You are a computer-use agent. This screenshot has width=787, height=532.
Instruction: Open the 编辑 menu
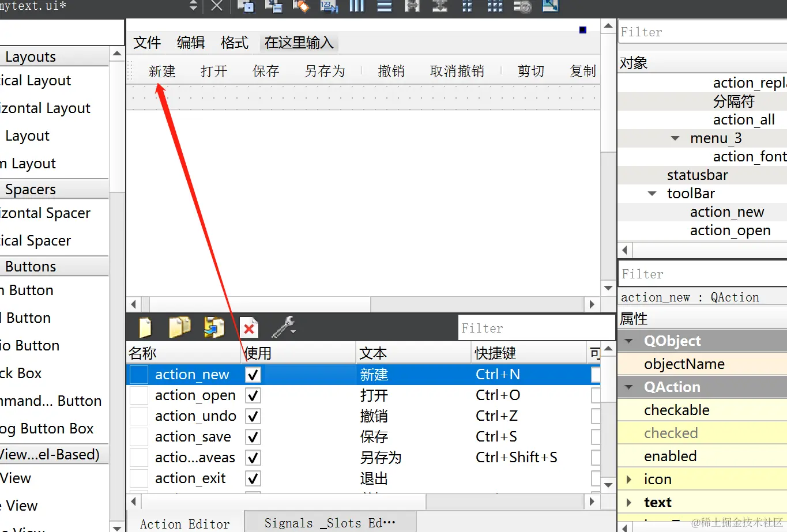click(x=191, y=43)
